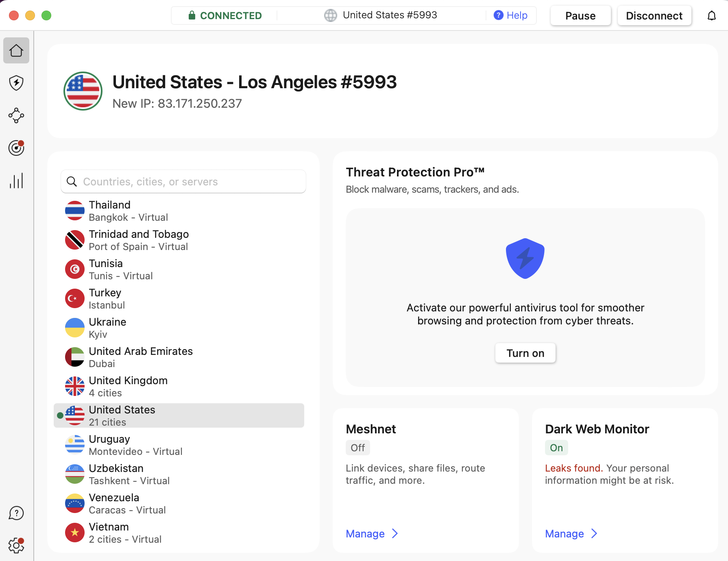Click the chevron next to Dark Web Manage
Screen dimensions: 728x561
coord(594,533)
